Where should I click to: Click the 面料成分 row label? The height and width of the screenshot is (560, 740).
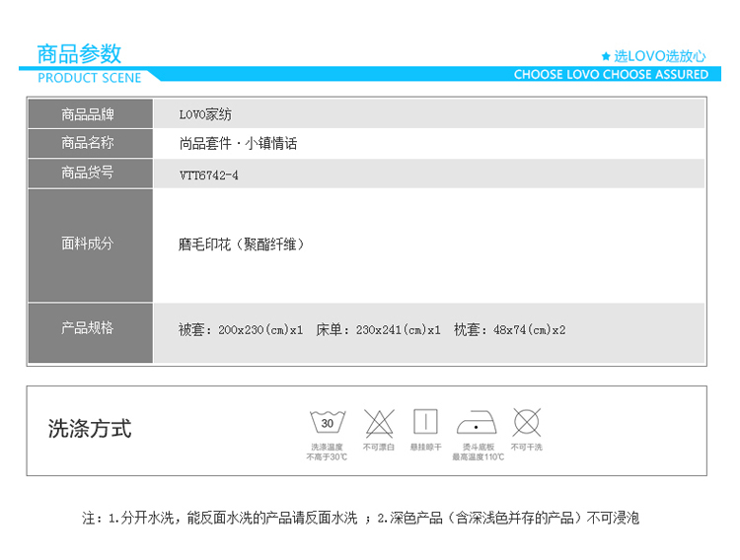[x=88, y=244]
